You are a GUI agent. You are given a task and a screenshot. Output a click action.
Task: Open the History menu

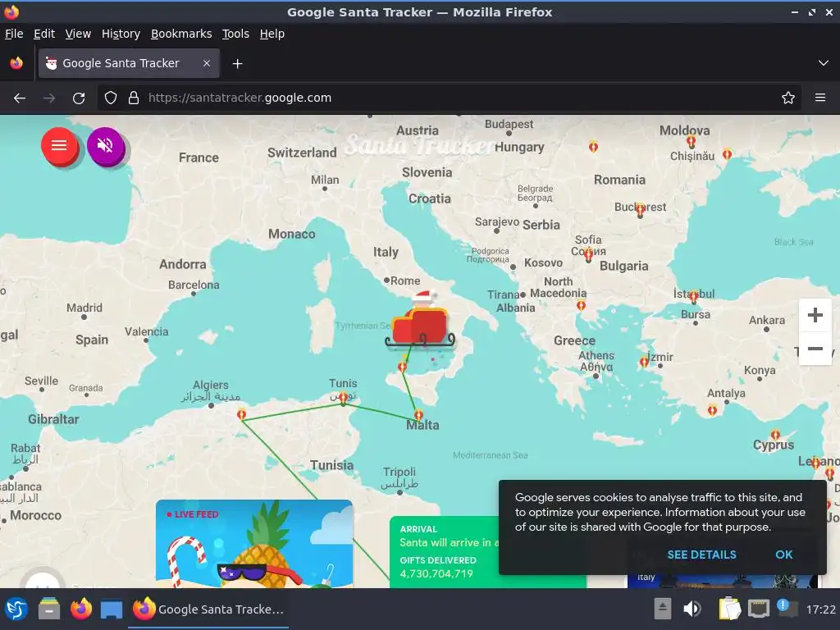121,34
